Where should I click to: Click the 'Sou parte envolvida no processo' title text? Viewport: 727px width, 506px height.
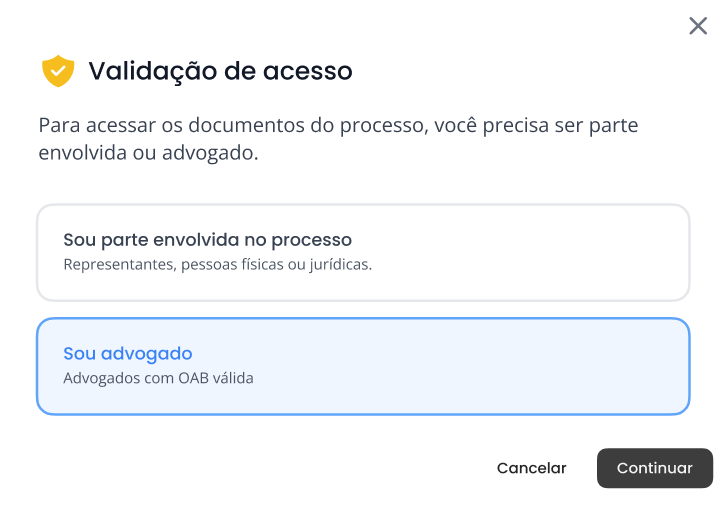[207, 240]
